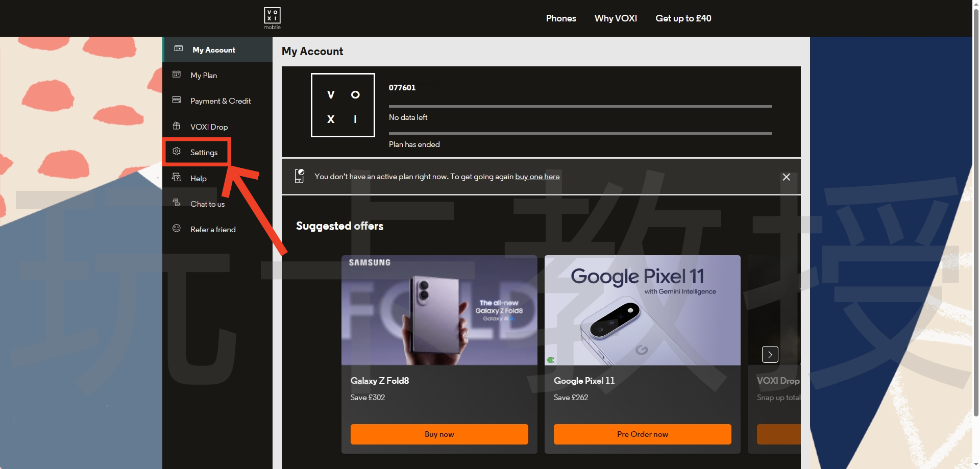Follow the 'buy one here' link
The width and height of the screenshot is (980, 469).
(537, 177)
